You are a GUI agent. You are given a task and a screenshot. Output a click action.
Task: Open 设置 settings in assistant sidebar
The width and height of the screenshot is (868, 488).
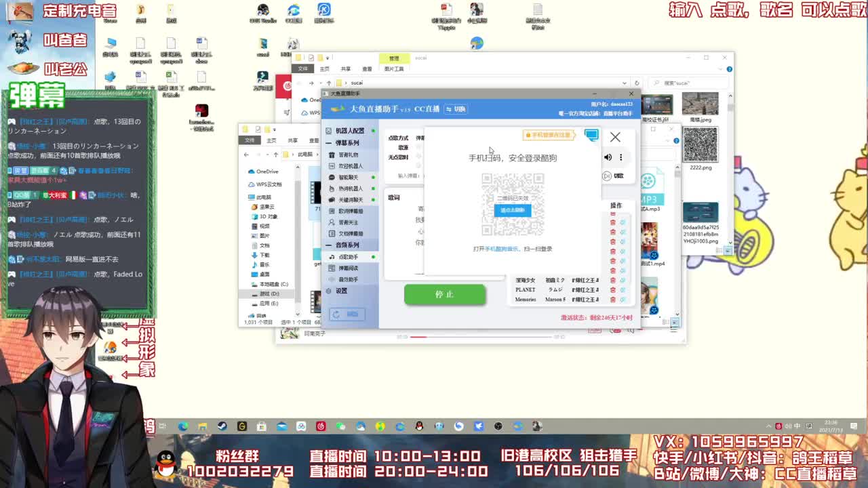tap(341, 291)
